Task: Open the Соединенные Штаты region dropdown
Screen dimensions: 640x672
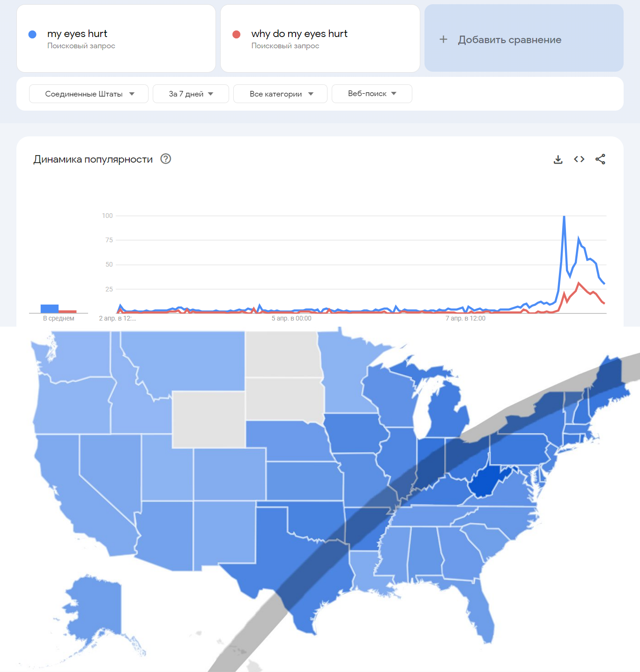Action: click(x=89, y=94)
